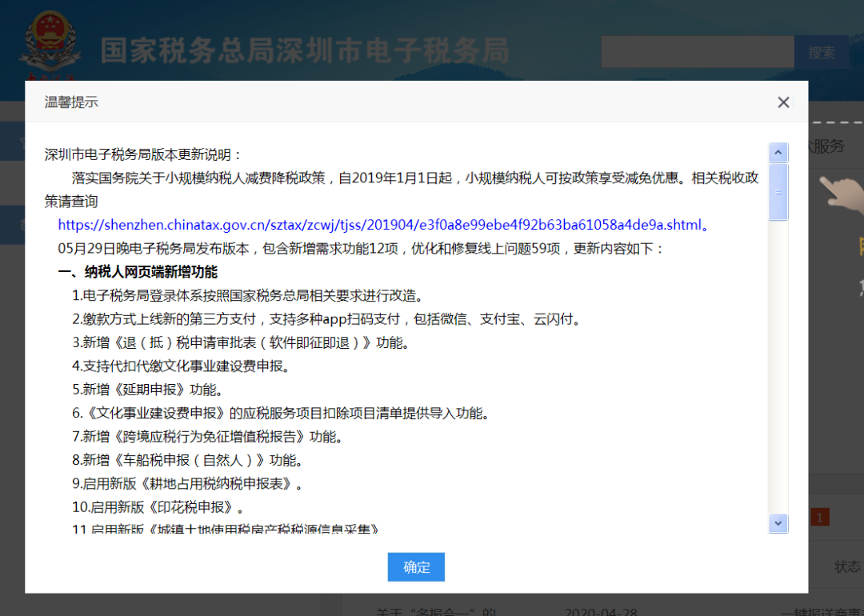Viewport: 864px width, 616px height.
Task: Click the 温馨提示 dialog title
Action: 71,102
